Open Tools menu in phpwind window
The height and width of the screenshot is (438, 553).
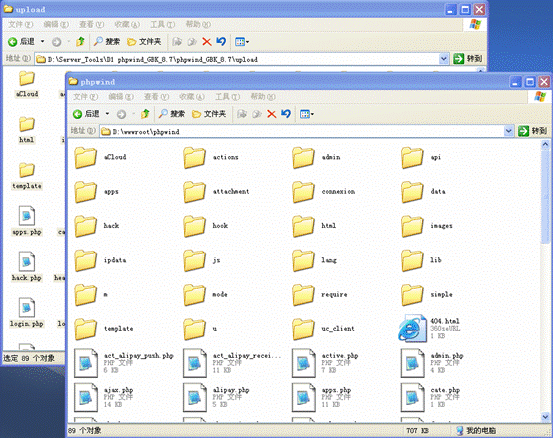227,97
